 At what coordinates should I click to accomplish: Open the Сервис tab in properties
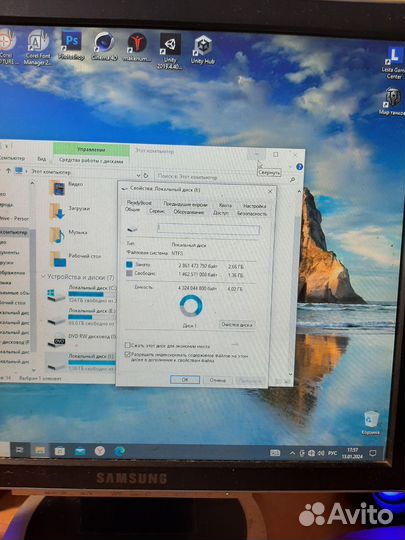coord(157,211)
